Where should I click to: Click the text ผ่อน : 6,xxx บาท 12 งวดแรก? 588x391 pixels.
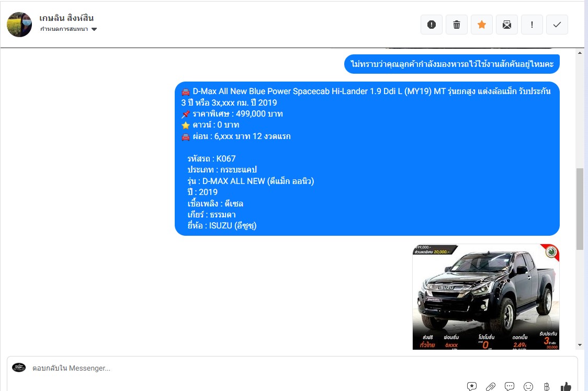click(x=242, y=136)
